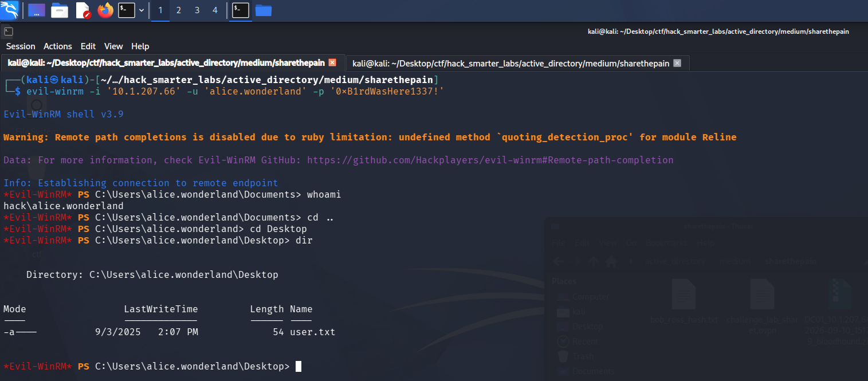The width and height of the screenshot is (868, 381).
Task: Click the file length value '54'
Action: pyautogui.click(x=278, y=332)
